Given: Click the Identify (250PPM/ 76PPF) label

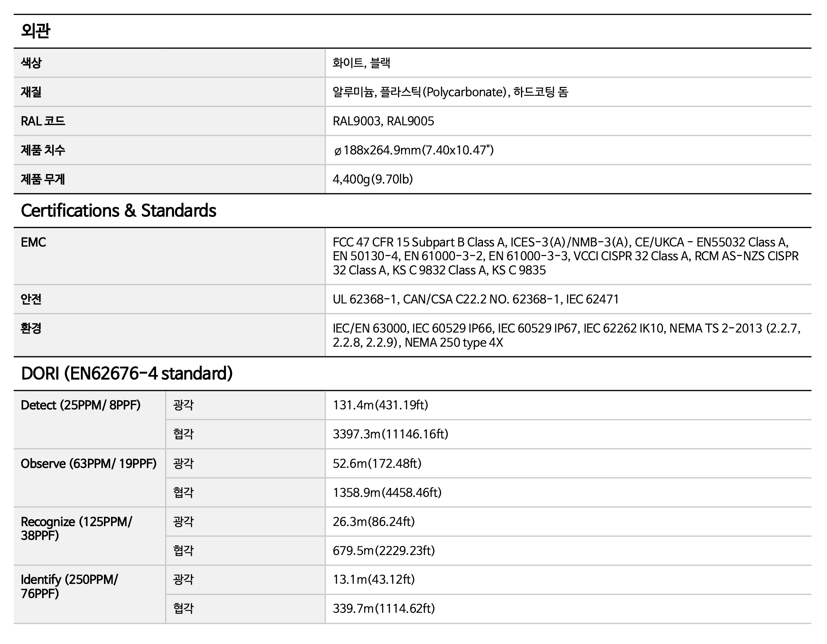Looking at the screenshot, I should tap(69, 587).
